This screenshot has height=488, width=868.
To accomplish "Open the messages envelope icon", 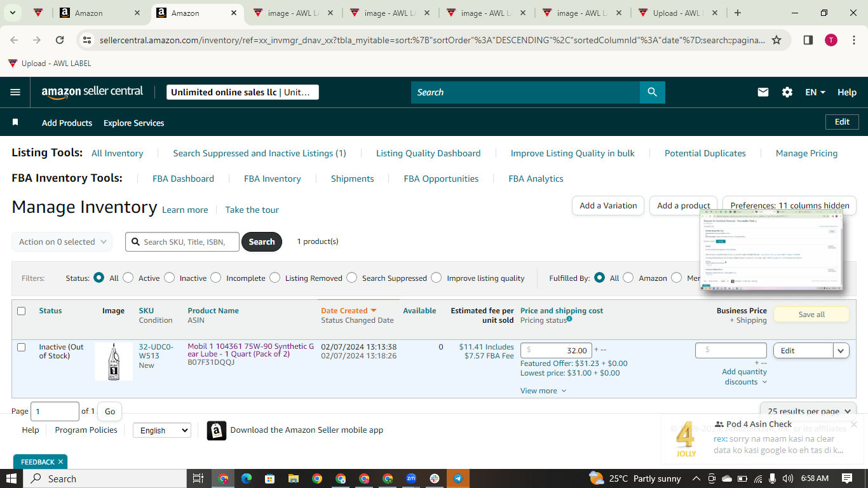I will click(x=763, y=92).
